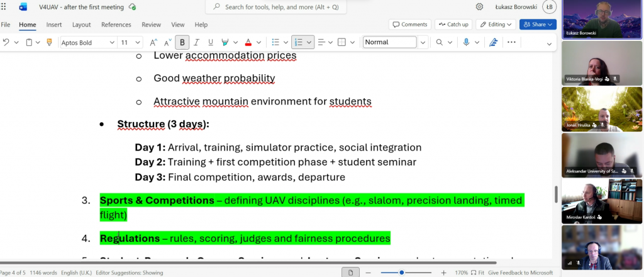Image resolution: width=644 pixels, height=277 pixels.
Task: Toggle underline formatting
Action: coord(210,42)
